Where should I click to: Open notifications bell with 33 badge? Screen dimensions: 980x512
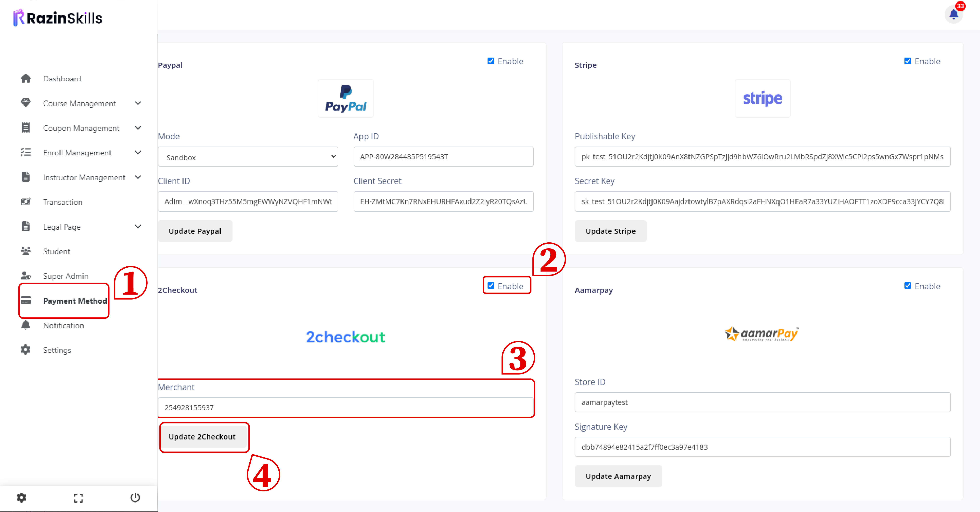tap(953, 14)
